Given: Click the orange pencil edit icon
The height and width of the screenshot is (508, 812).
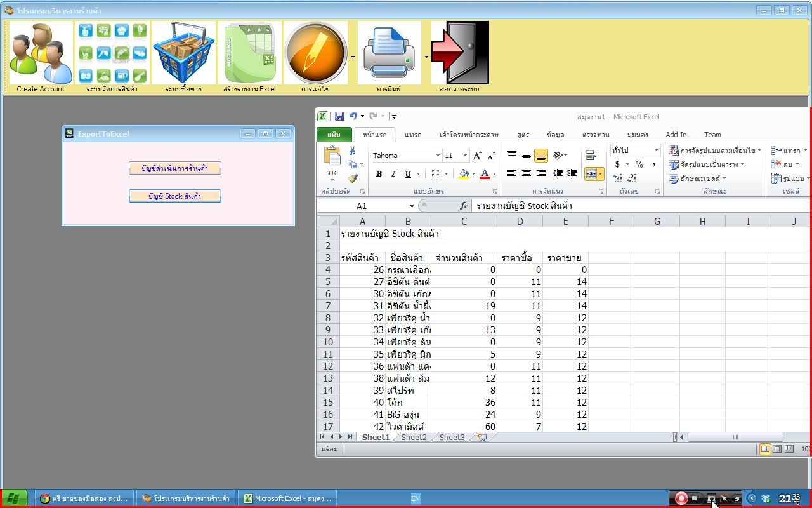Looking at the screenshot, I should (315, 53).
